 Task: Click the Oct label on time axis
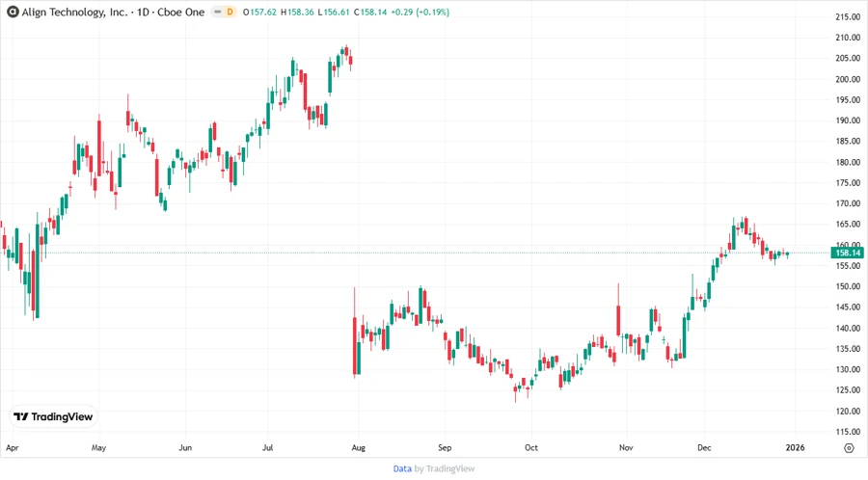pyautogui.click(x=530, y=448)
